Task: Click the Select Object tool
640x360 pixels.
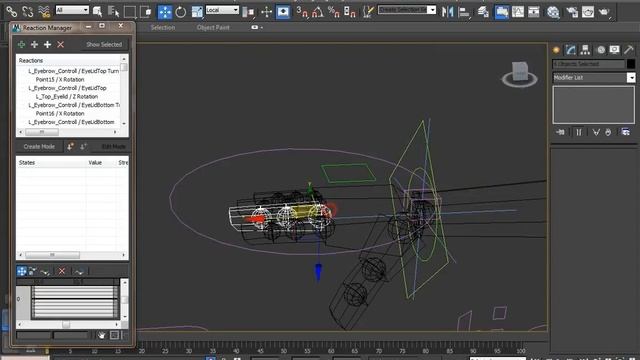Action: coord(97,11)
